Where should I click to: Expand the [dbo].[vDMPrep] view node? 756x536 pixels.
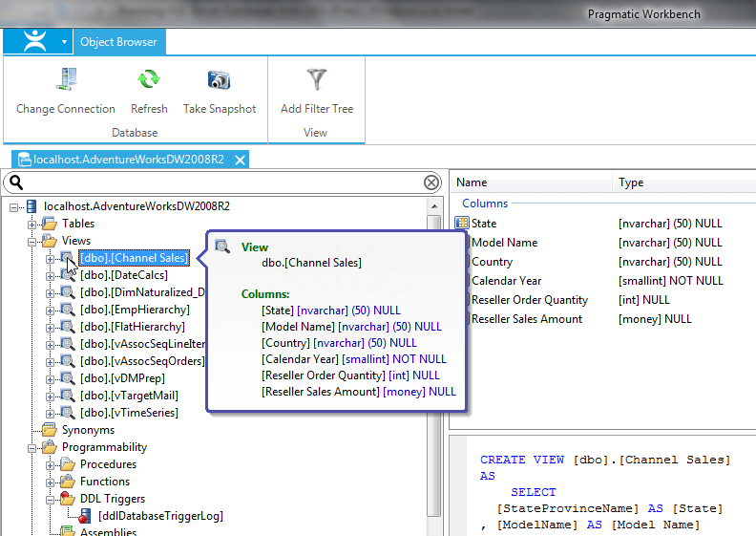[50, 379]
